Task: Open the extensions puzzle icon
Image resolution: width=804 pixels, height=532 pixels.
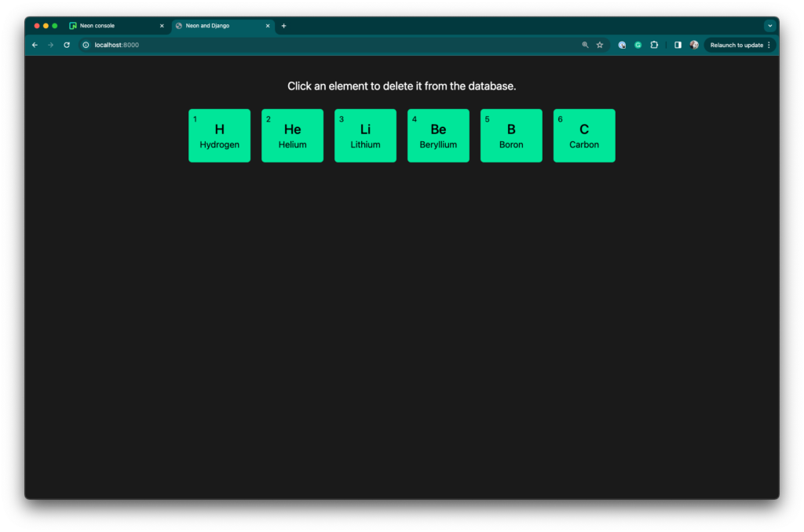Action: pos(654,45)
